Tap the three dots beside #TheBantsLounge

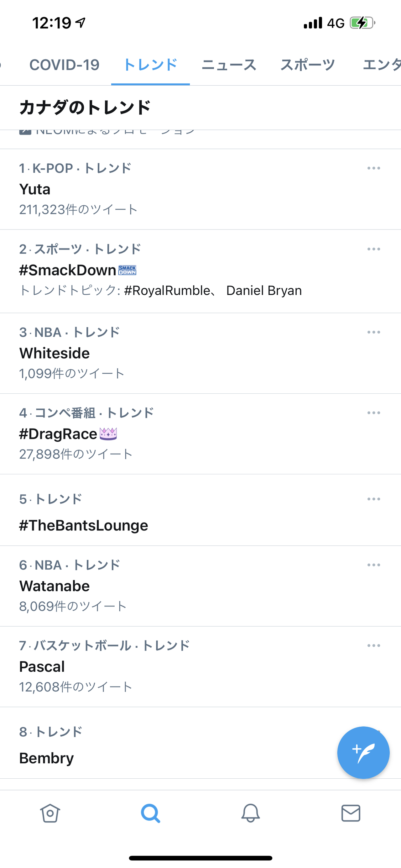coord(374,499)
